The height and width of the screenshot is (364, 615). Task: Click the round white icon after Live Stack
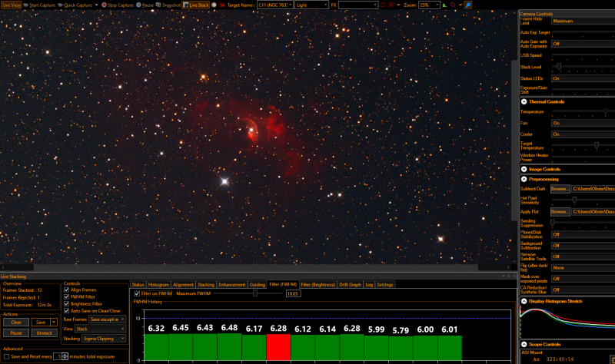pyautogui.click(x=214, y=5)
